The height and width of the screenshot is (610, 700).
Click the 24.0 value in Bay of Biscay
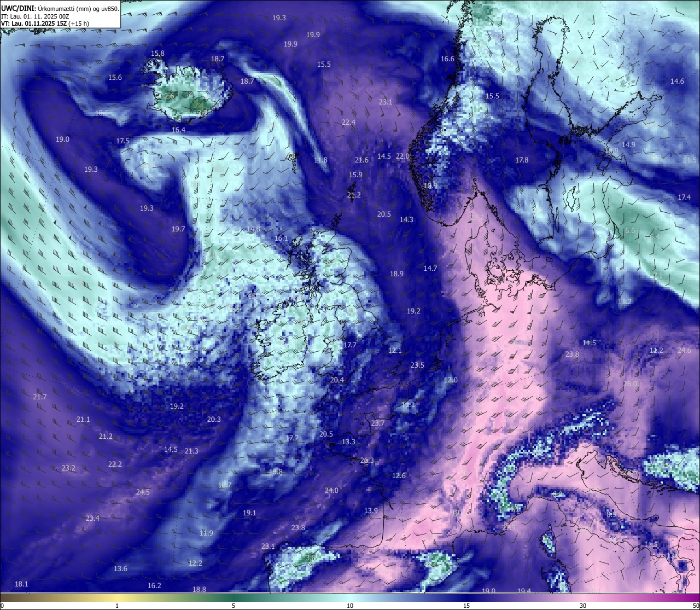click(x=331, y=490)
